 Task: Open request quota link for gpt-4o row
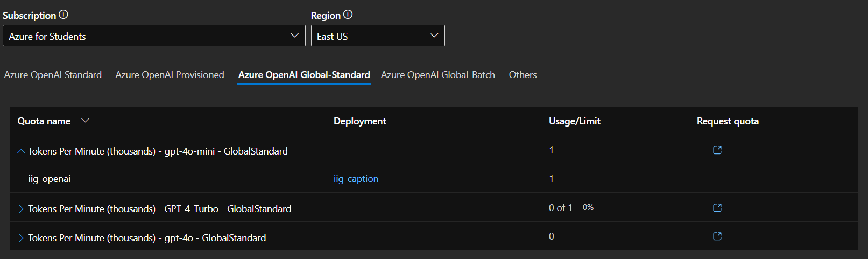pyautogui.click(x=717, y=236)
